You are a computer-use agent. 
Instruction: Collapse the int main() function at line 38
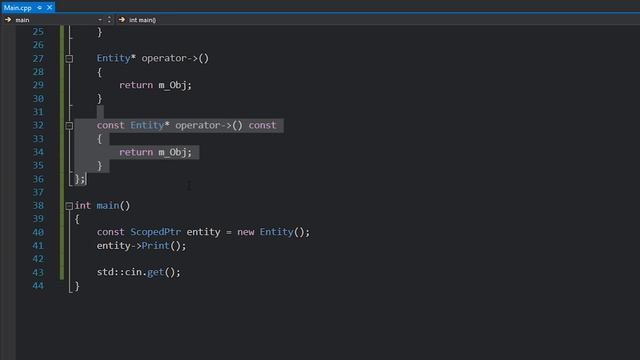pos(69,206)
